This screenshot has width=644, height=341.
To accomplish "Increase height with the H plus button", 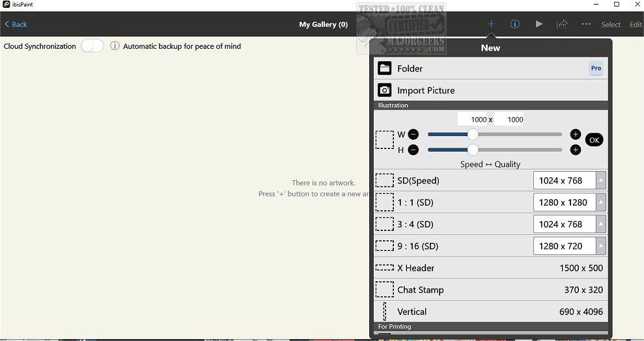I will [x=576, y=150].
